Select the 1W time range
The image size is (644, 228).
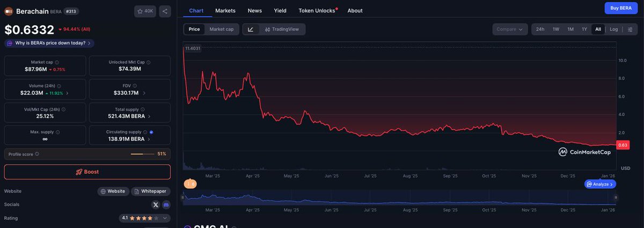pyautogui.click(x=556, y=29)
